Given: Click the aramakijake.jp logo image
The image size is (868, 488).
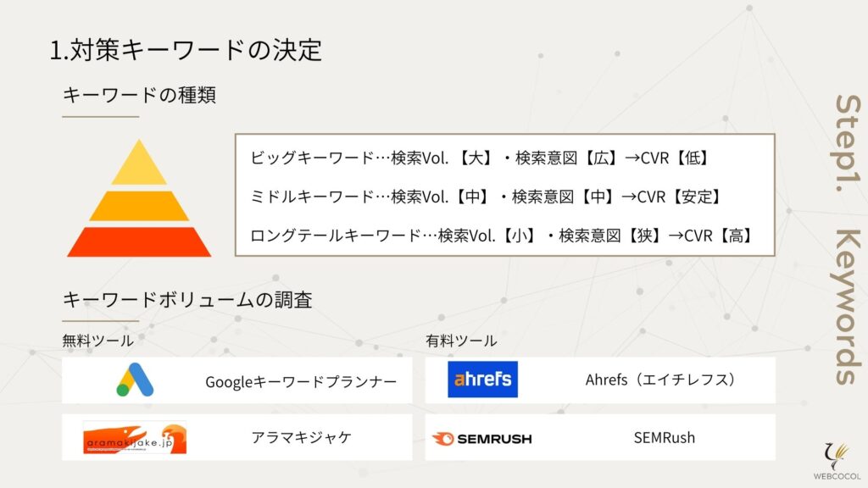Looking at the screenshot, I should click(135, 437).
